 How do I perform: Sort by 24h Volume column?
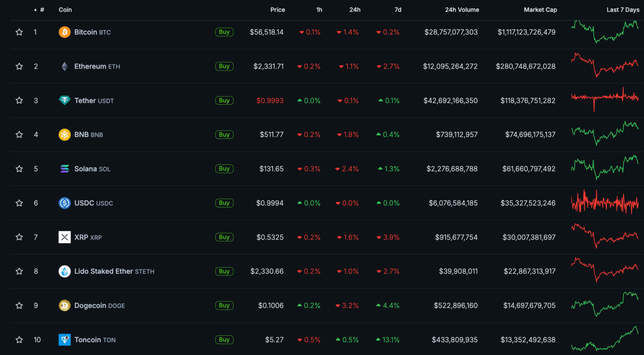[462, 10]
